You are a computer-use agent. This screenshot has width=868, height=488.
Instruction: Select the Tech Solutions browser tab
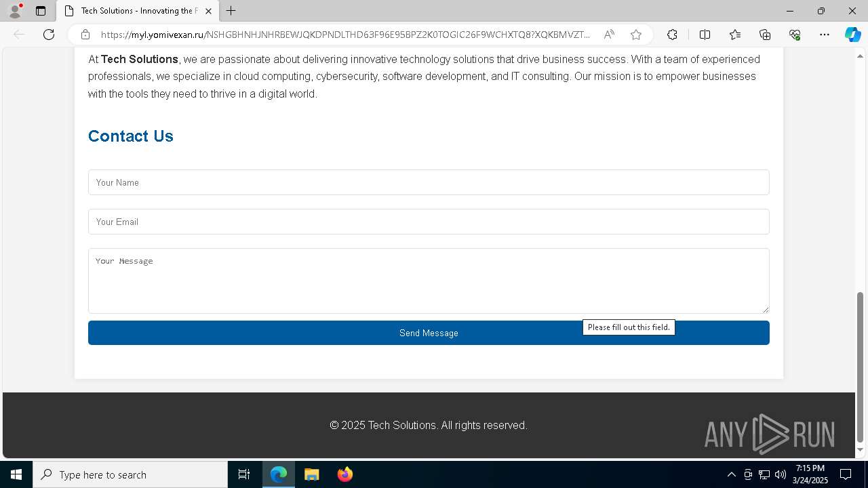click(x=138, y=11)
